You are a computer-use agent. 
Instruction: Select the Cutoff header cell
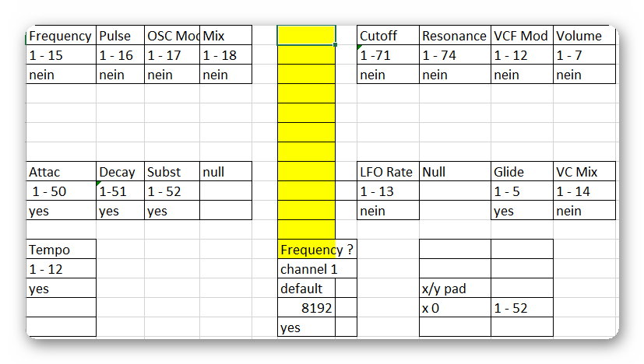pos(388,36)
